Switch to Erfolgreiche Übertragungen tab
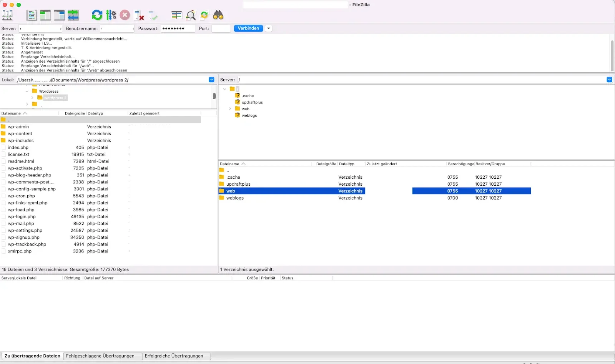615x364 pixels. tap(174, 356)
